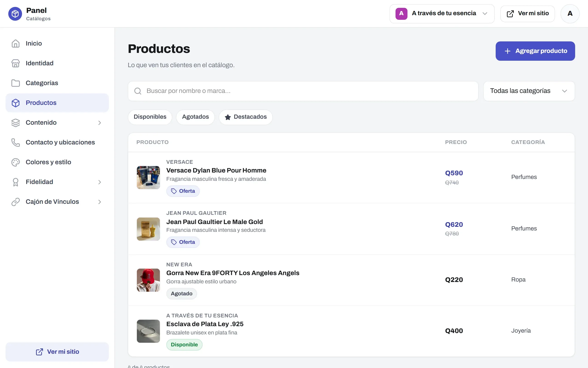The height and width of the screenshot is (368, 588).
Task: Click the Panel cube logo icon
Action: 15,14
